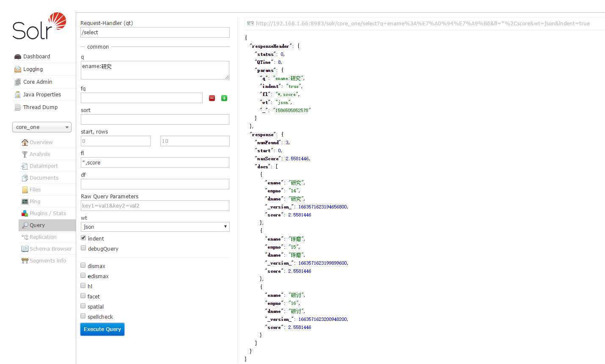Open the core_one core selector dropdown
Screen dimensions: 605x364
[x=42, y=127]
